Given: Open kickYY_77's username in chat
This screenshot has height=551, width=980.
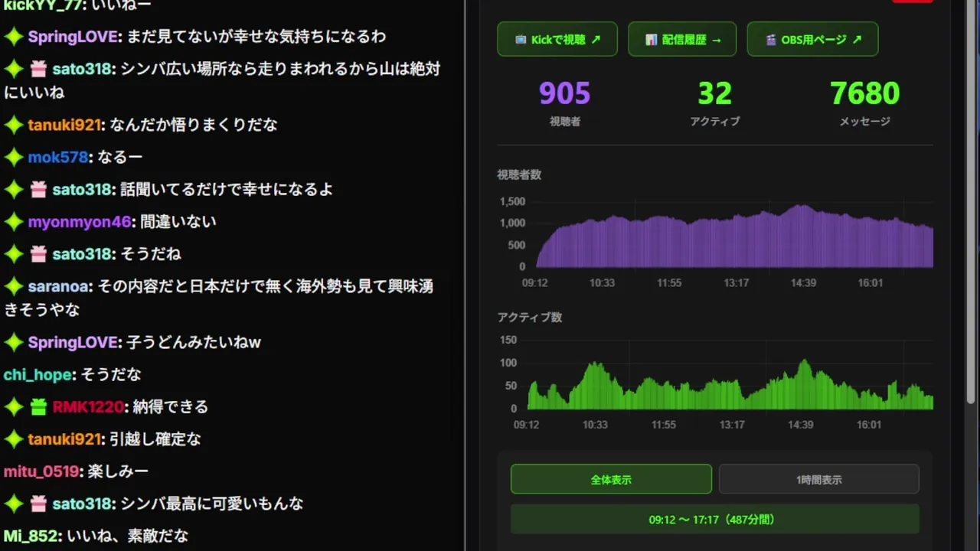Looking at the screenshot, I should pyautogui.click(x=42, y=5).
